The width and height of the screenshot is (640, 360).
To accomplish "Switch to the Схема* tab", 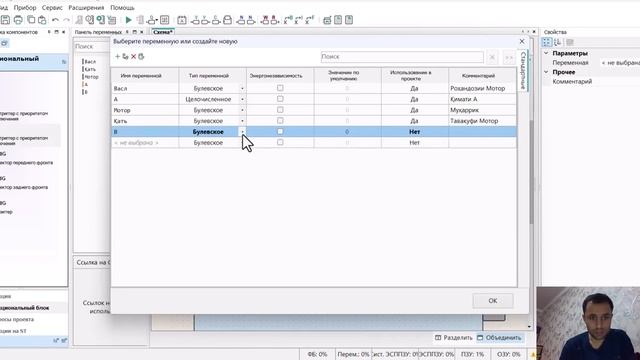I will [x=163, y=32].
